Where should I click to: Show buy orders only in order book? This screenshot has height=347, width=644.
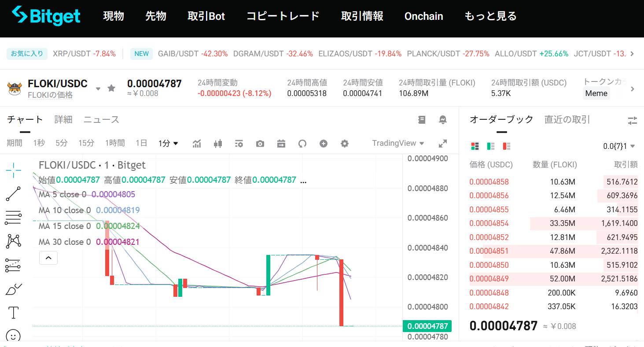(x=491, y=146)
